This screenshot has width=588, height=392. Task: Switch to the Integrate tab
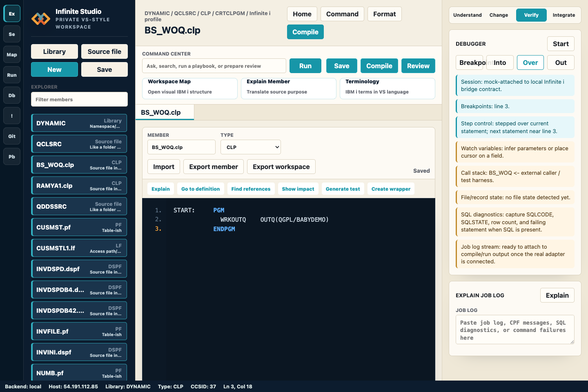point(563,15)
